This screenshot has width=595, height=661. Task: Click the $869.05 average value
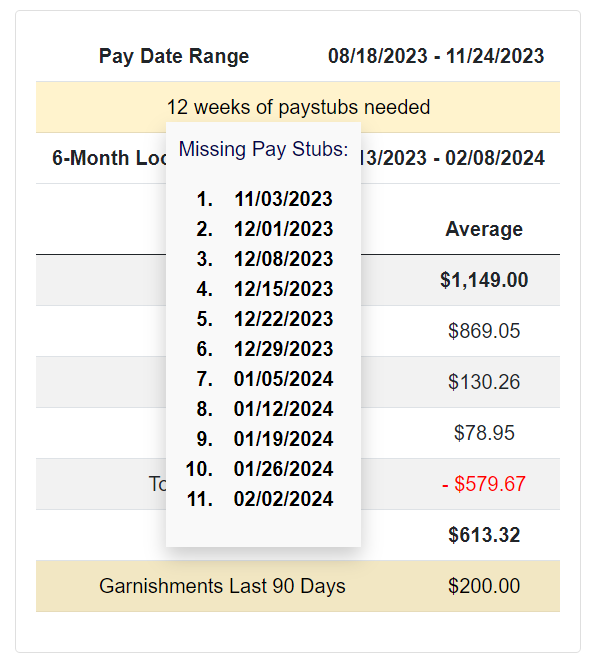click(x=484, y=331)
